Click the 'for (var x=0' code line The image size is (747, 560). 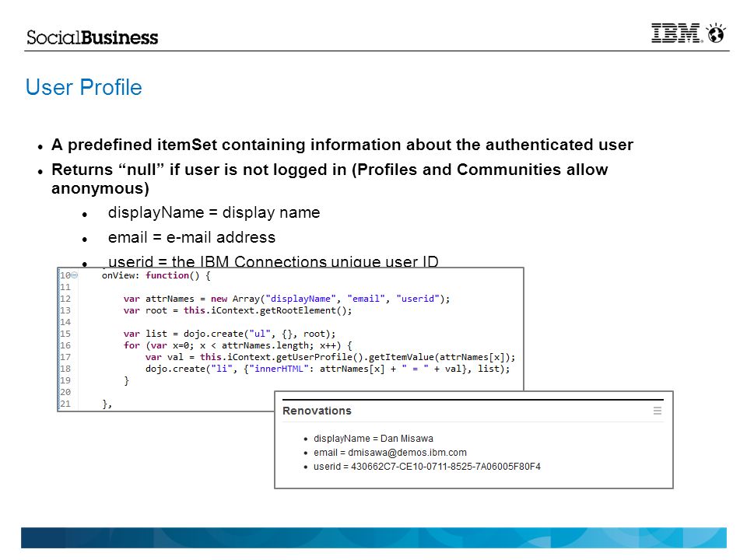click(x=238, y=345)
